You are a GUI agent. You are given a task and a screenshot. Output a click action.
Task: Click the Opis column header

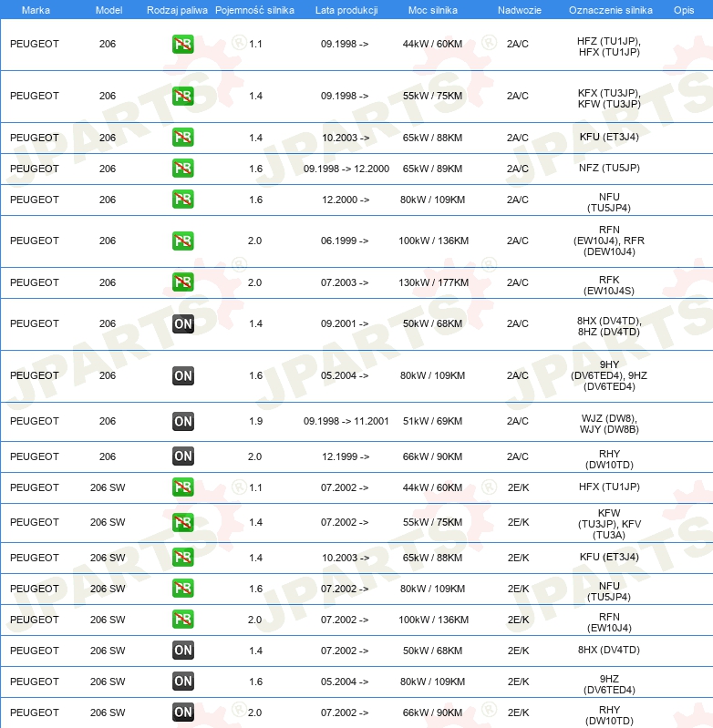pos(684,10)
